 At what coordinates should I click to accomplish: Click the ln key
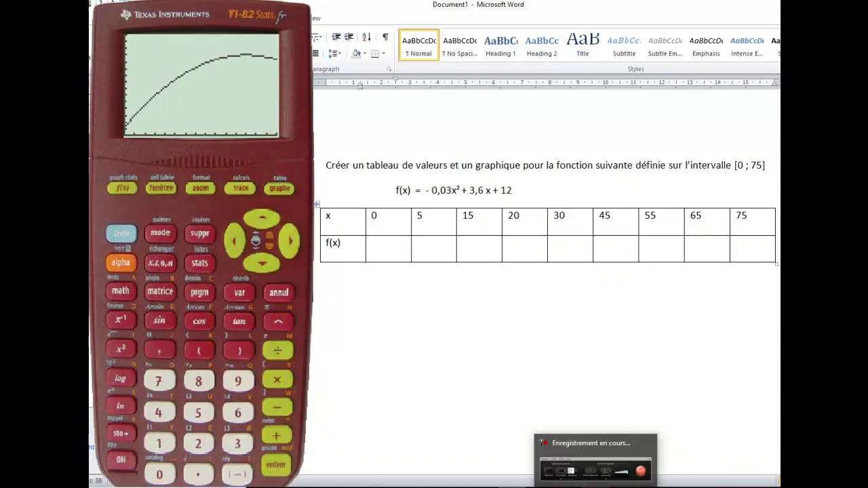pyautogui.click(x=120, y=406)
